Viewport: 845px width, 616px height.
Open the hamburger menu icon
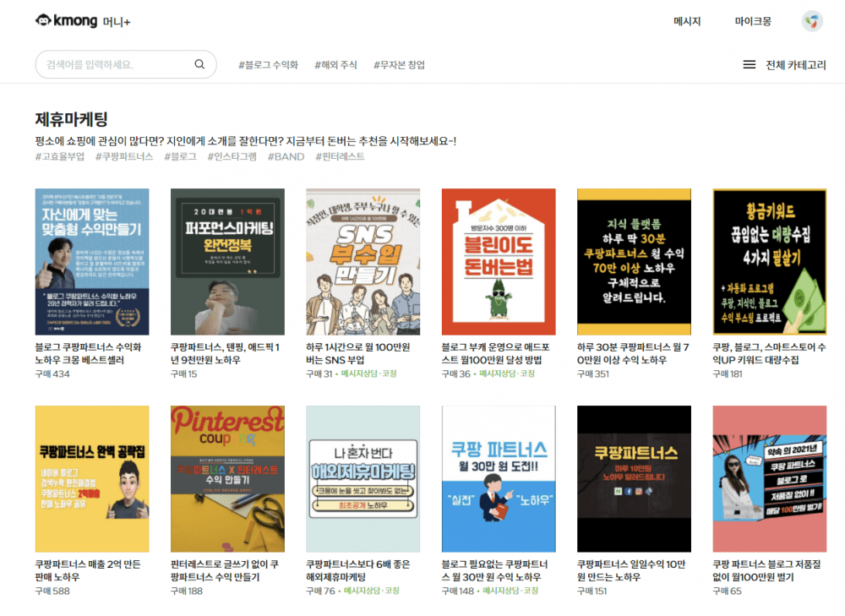[749, 65]
